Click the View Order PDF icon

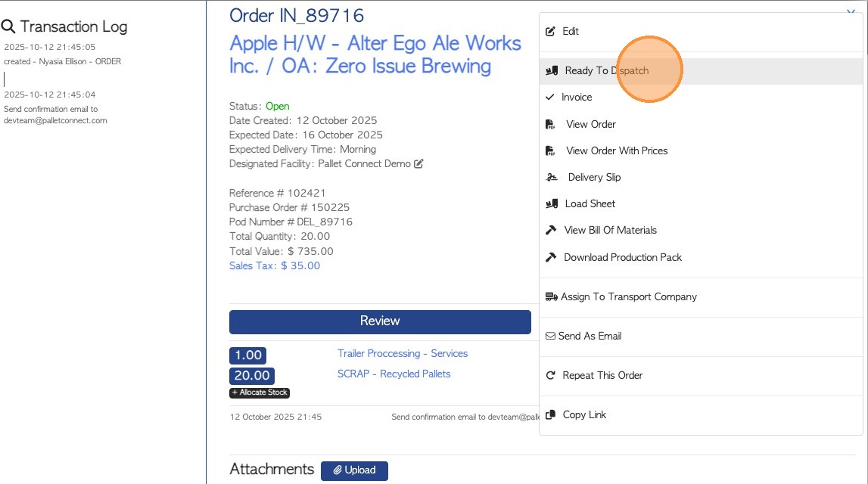coord(551,125)
